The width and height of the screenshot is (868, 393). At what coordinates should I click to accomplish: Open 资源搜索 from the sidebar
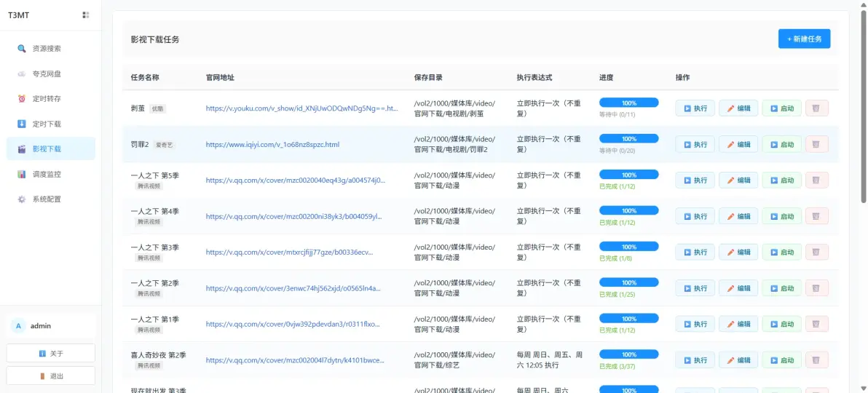[x=47, y=49]
